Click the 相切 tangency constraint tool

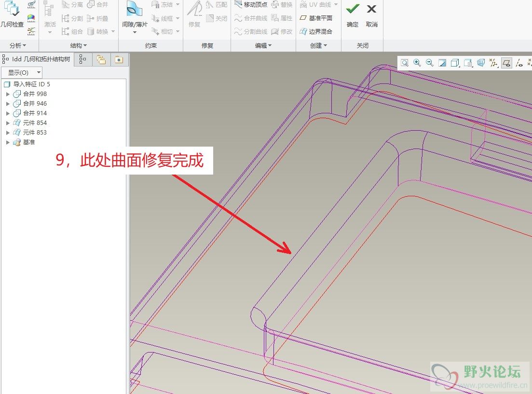[x=163, y=31]
